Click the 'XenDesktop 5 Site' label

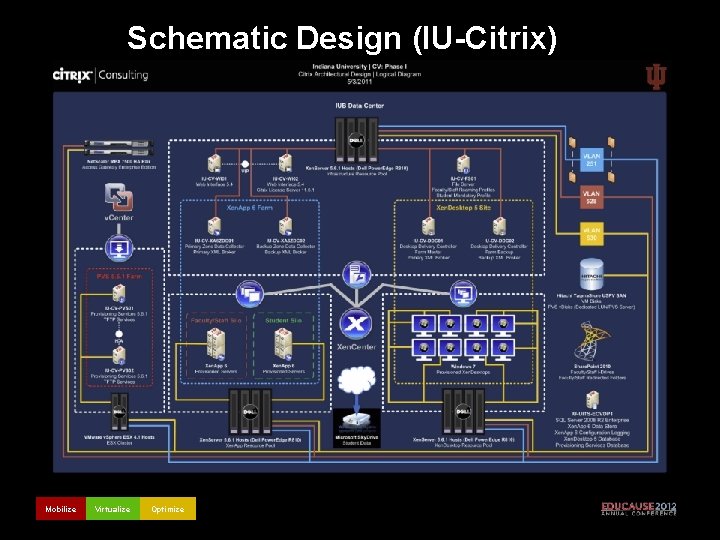463,208
